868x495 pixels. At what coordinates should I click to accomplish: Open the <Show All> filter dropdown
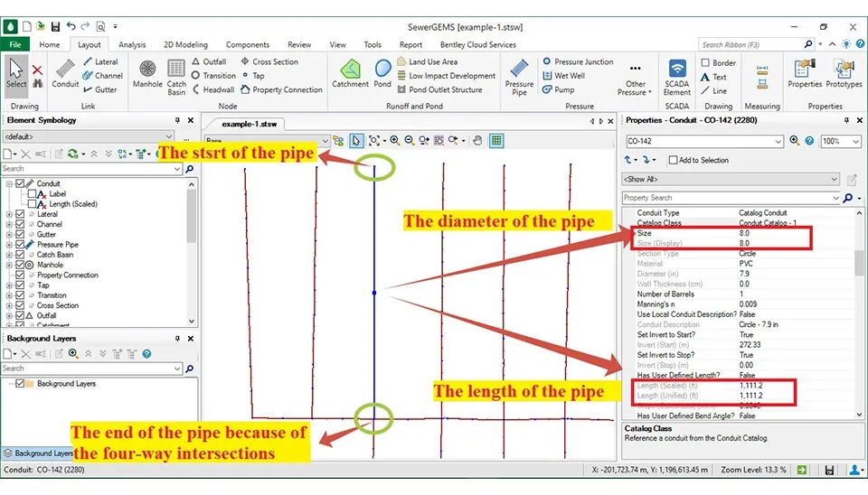pyautogui.click(x=835, y=179)
